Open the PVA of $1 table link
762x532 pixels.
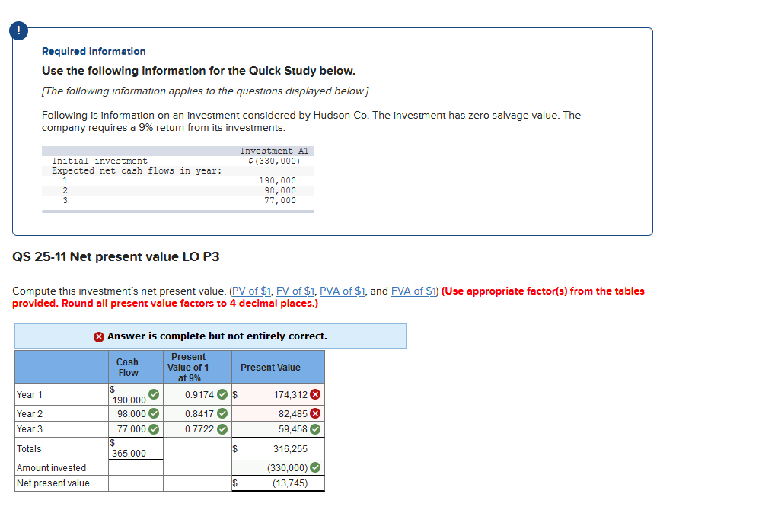(x=342, y=291)
